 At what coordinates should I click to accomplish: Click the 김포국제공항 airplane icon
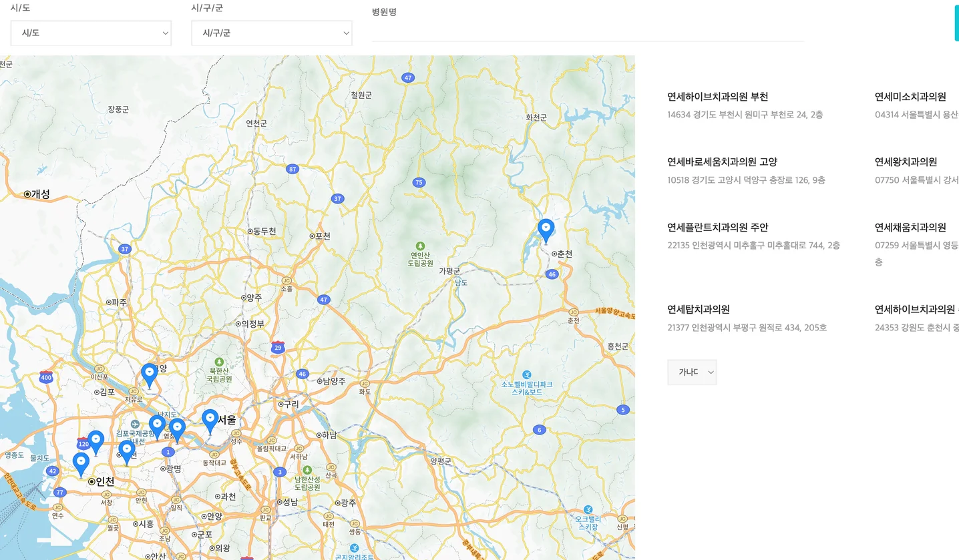135,425
